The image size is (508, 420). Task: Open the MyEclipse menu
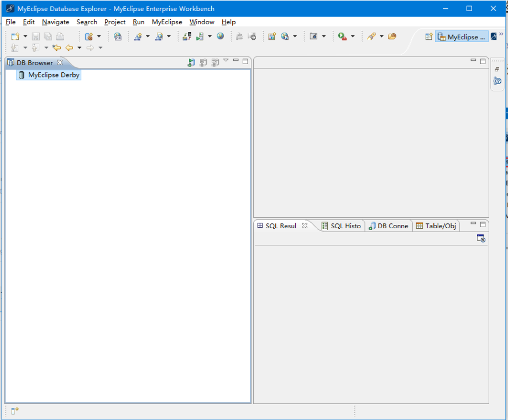pos(167,22)
